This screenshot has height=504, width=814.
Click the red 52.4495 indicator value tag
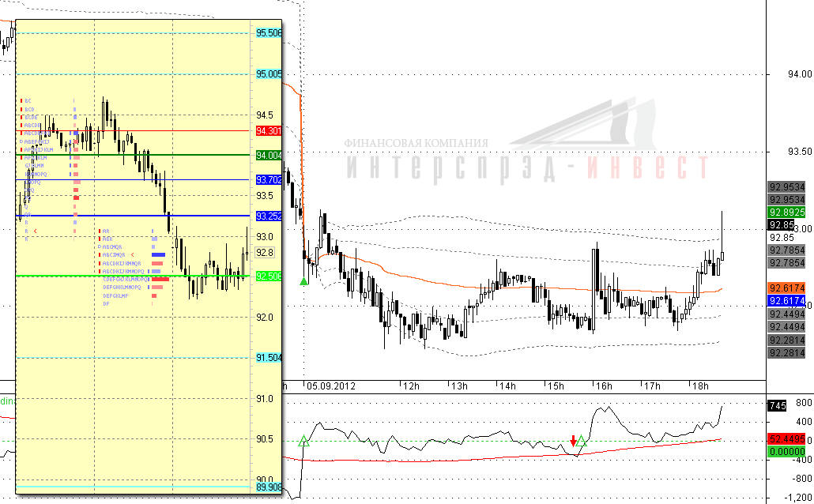pyautogui.click(x=786, y=438)
